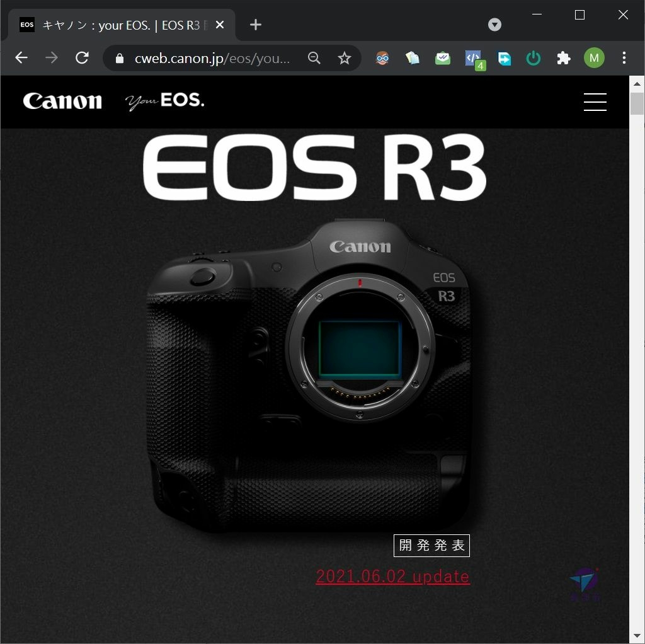The image size is (645, 644).
Task: Reload the Canon EOS R3 page
Action: (x=83, y=57)
